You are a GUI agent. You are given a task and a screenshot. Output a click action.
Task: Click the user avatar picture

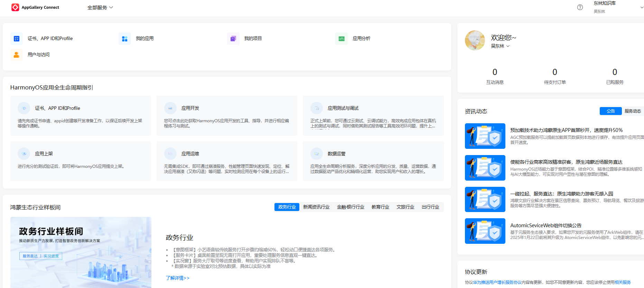pos(475,40)
